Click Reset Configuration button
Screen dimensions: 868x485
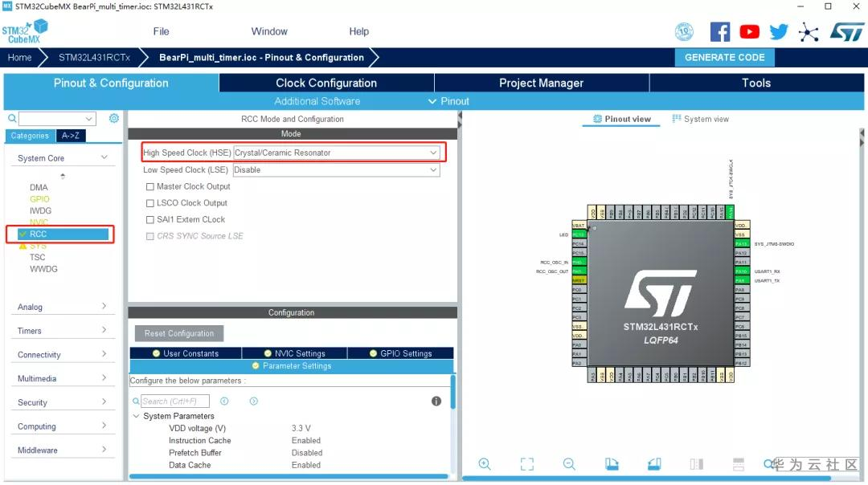coord(178,333)
